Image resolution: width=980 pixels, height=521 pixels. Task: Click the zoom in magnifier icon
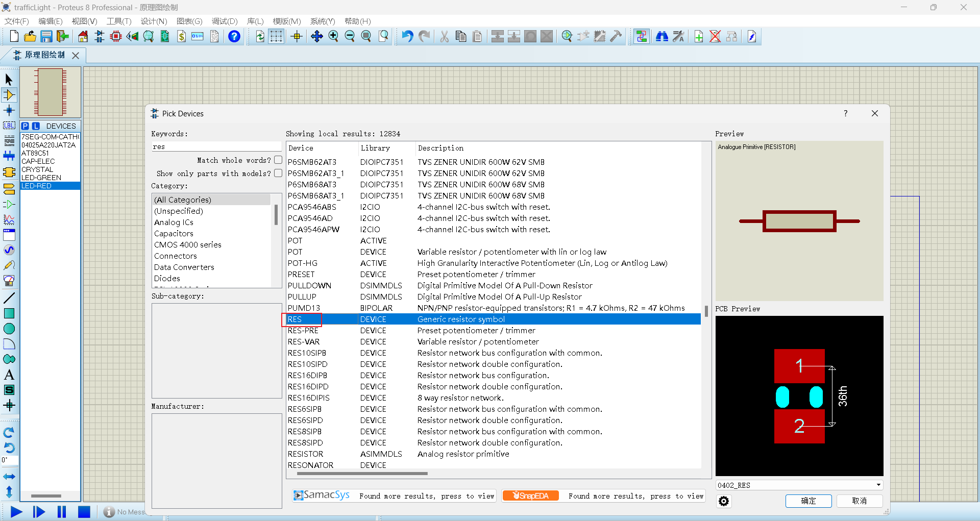[x=333, y=36]
